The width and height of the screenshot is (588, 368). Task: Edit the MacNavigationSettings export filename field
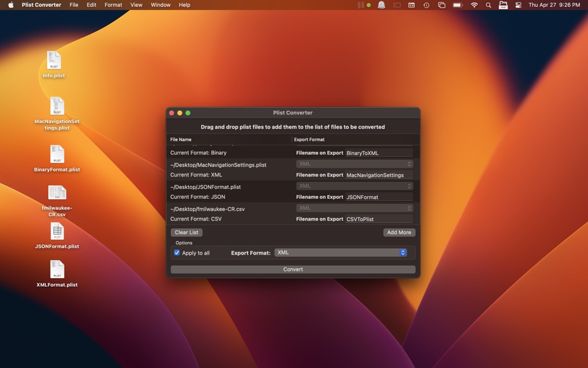(x=379, y=175)
